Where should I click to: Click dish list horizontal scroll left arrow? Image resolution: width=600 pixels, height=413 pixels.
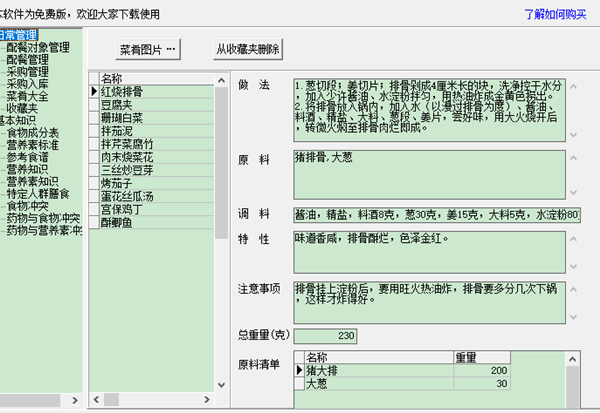click(96, 400)
